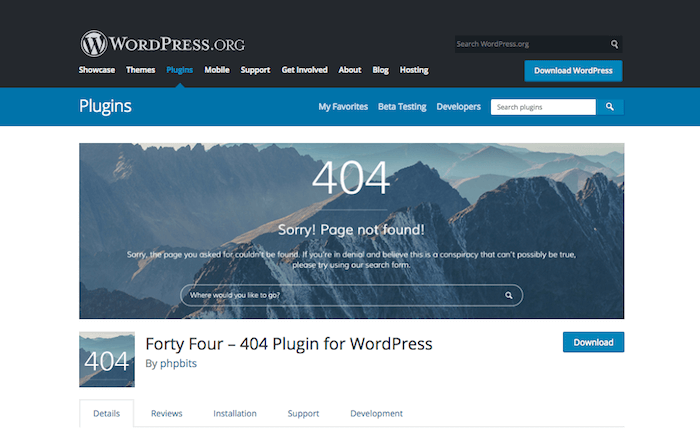Go to the Themes menu item
This screenshot has width=700, height=439.
141,70
